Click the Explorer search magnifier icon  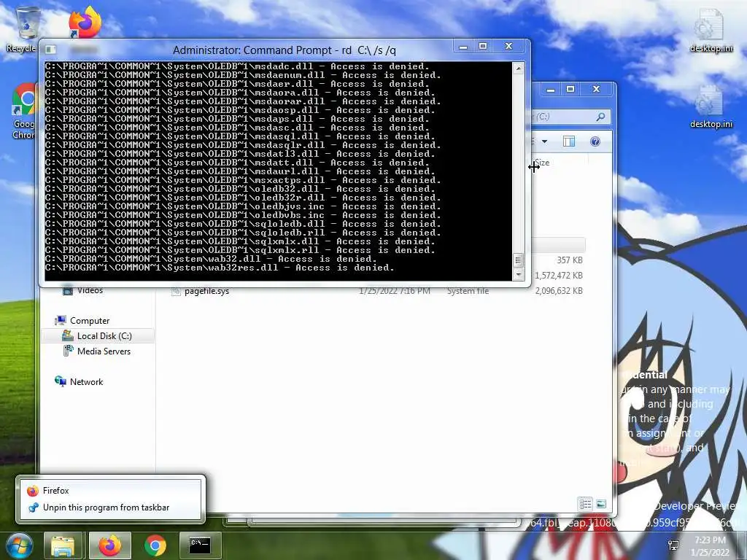601,116
